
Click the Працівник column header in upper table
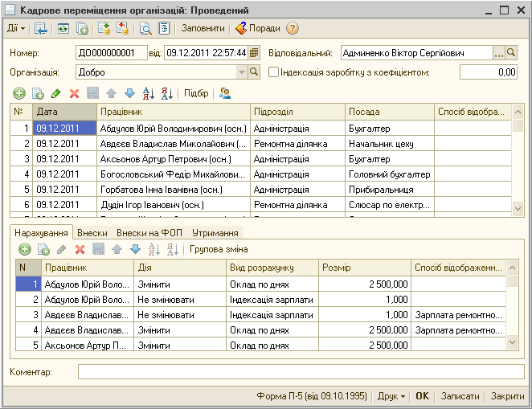click(174, 112)
